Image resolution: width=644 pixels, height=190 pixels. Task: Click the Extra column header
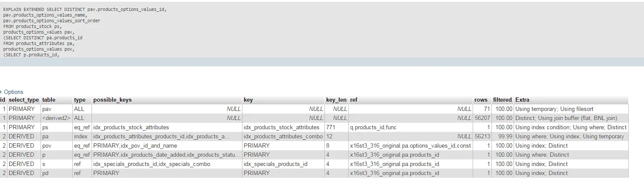tap(522, 100)
